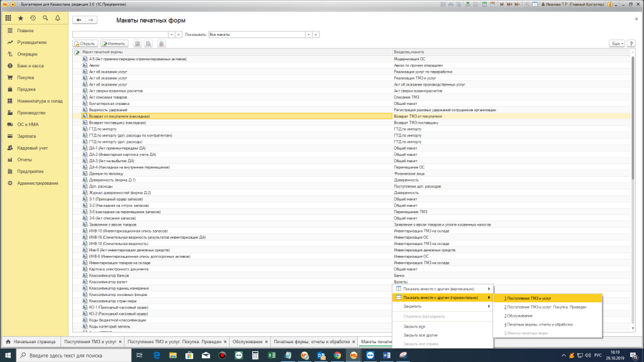
Task: Expand the Показывать: Все макеты dropdown arrow
Action: click(308, 35)
